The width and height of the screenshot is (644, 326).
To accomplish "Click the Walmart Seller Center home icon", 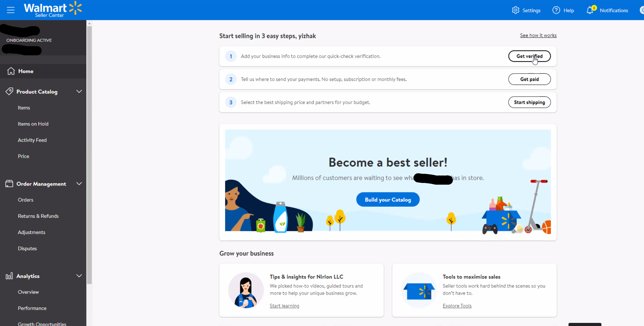I will point(11,71).
